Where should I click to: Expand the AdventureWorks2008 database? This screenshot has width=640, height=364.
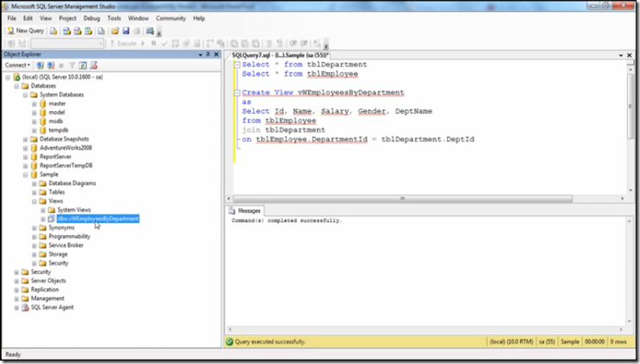tap(25, 148)
